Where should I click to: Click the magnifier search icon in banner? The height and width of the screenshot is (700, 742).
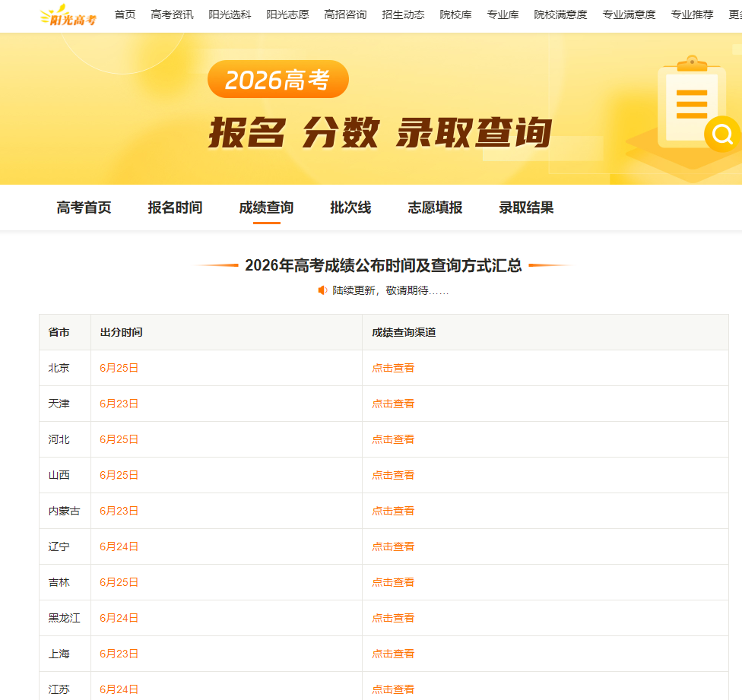coord(722,135)
